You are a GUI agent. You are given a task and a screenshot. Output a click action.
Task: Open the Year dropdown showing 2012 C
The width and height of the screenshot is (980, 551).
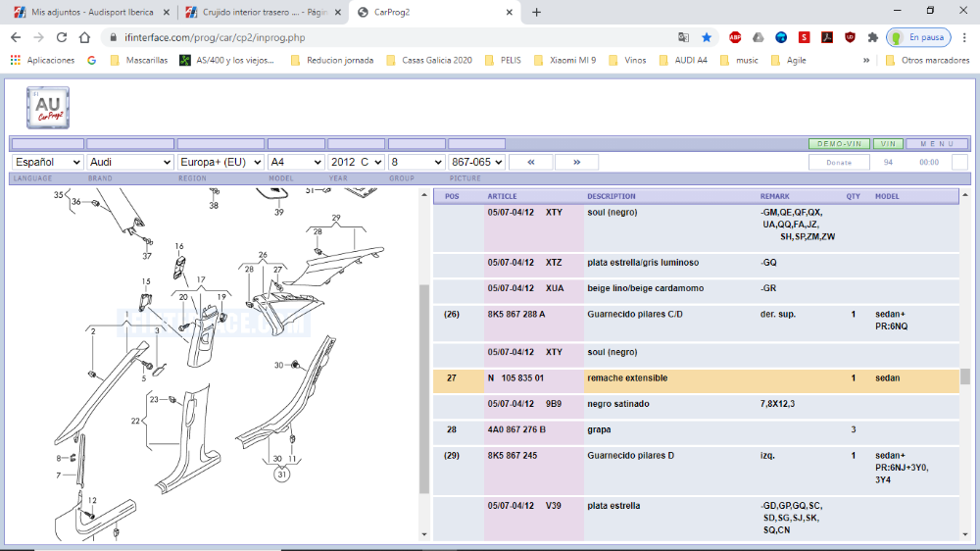tap(357, 162)
